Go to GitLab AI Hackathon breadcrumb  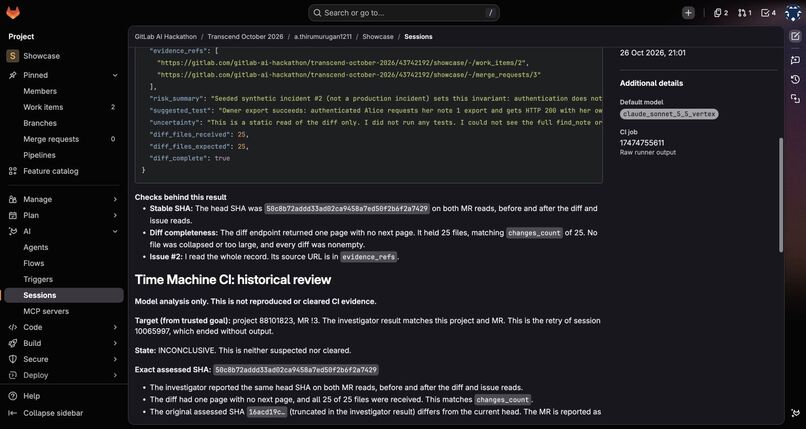click(x=166, y=36)
